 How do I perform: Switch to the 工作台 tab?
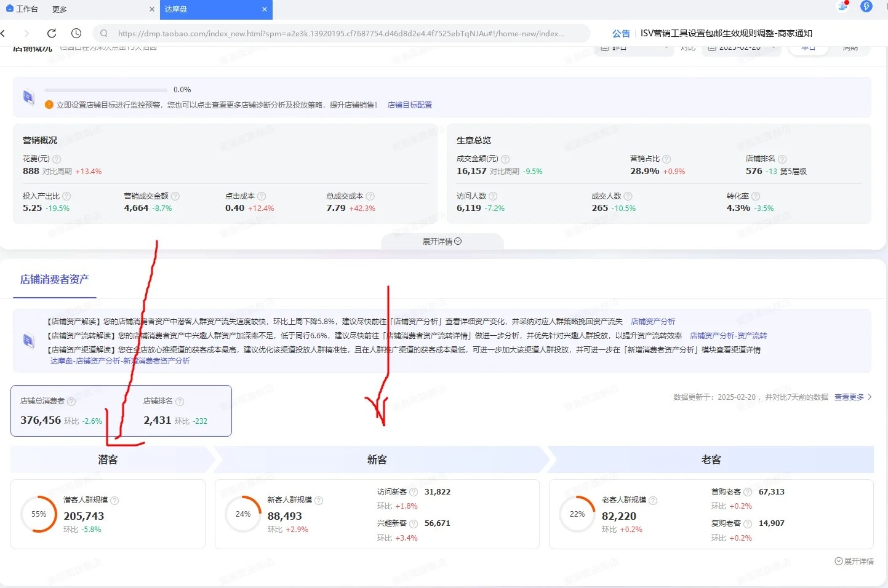[22, 9]
